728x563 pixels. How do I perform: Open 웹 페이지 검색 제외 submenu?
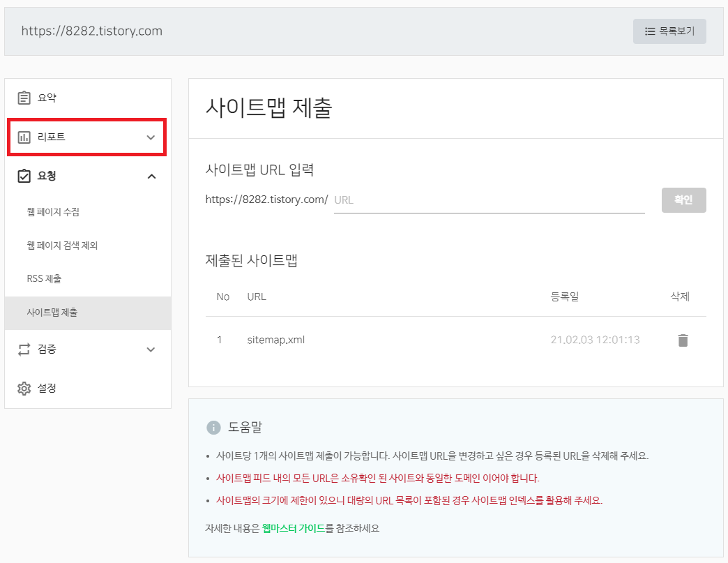point(62,246)
